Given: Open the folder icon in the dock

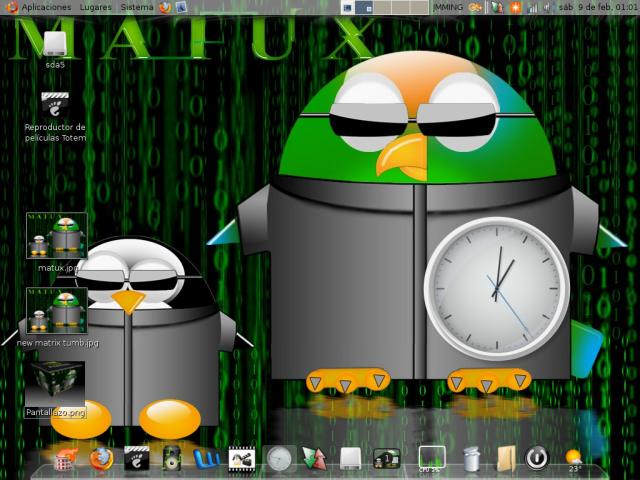Looking at the screenshot, I should pyautogui.click(x=506, y=458).
